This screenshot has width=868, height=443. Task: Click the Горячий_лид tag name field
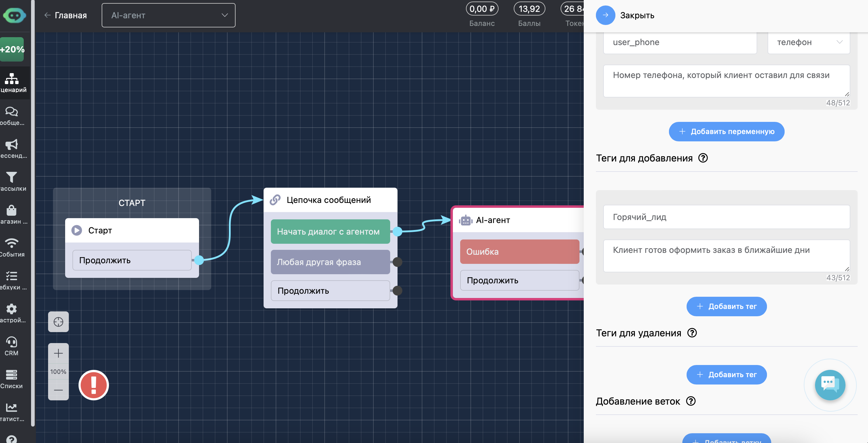(x=726, y=217)
